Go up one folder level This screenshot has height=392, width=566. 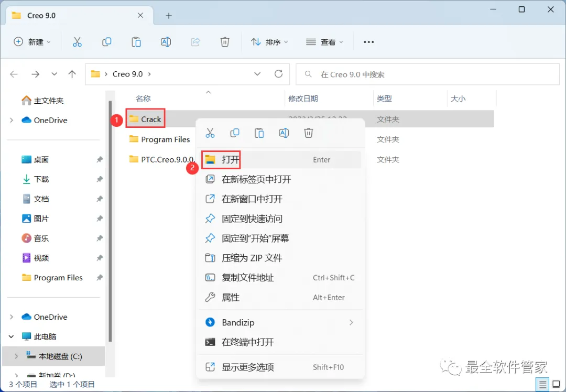click(72, 74)
